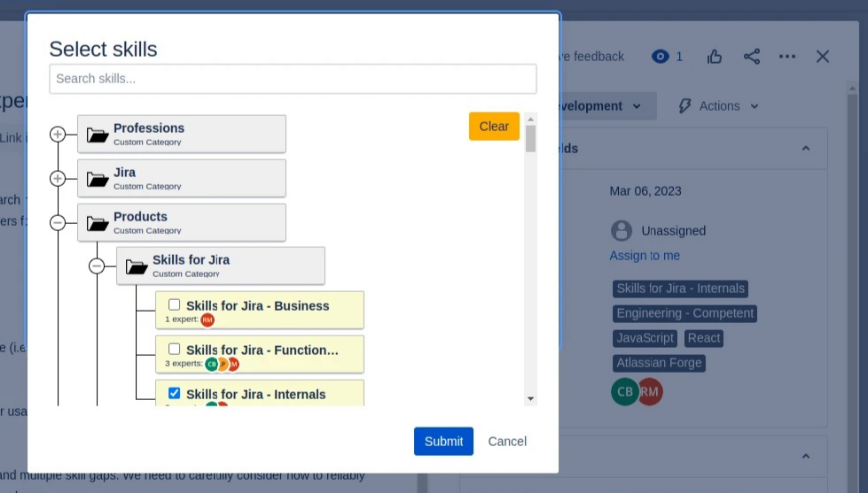Click the watchers eye icon
This screenshot has height=493, width=868.
[x=660, y=57]
